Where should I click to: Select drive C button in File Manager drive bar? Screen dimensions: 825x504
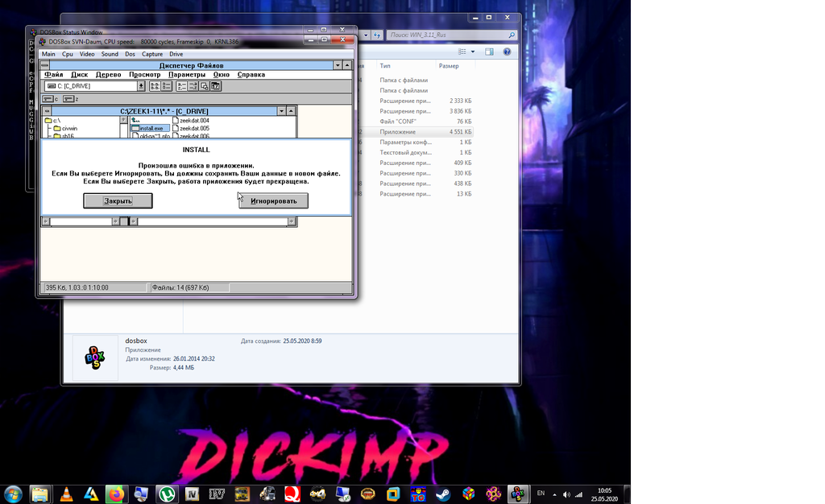coord(51,98)
